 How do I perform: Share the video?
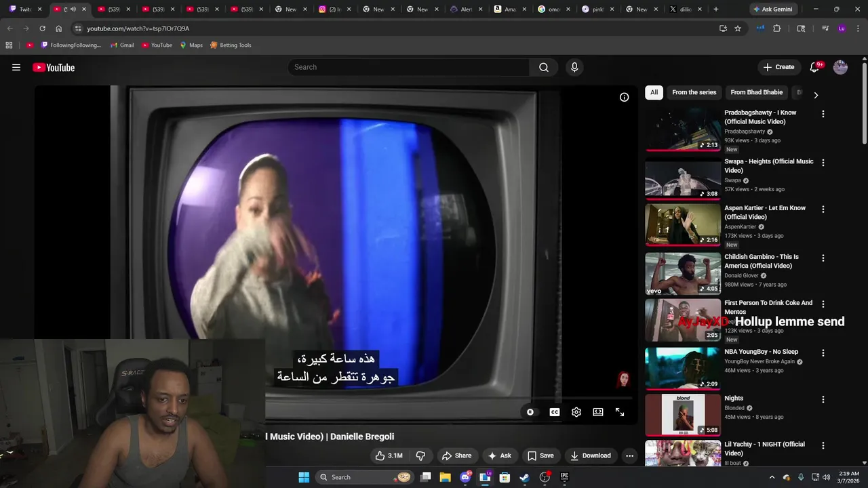(456, 455)
